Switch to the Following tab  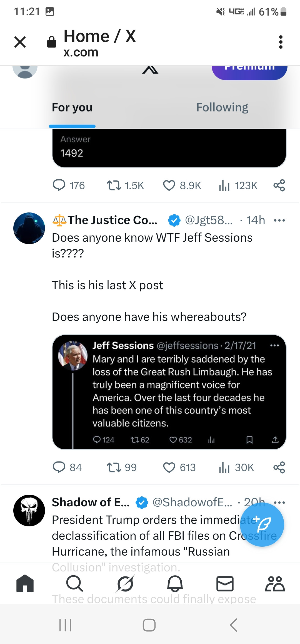coord(222,108)
